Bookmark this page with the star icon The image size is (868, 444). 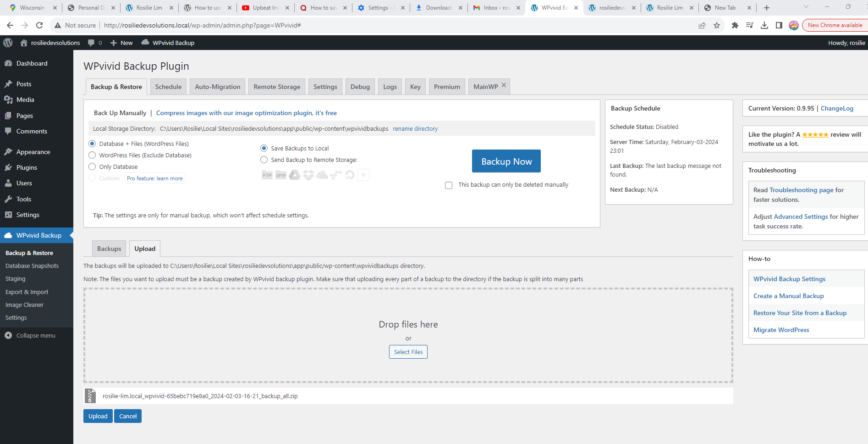click(717, 25)
